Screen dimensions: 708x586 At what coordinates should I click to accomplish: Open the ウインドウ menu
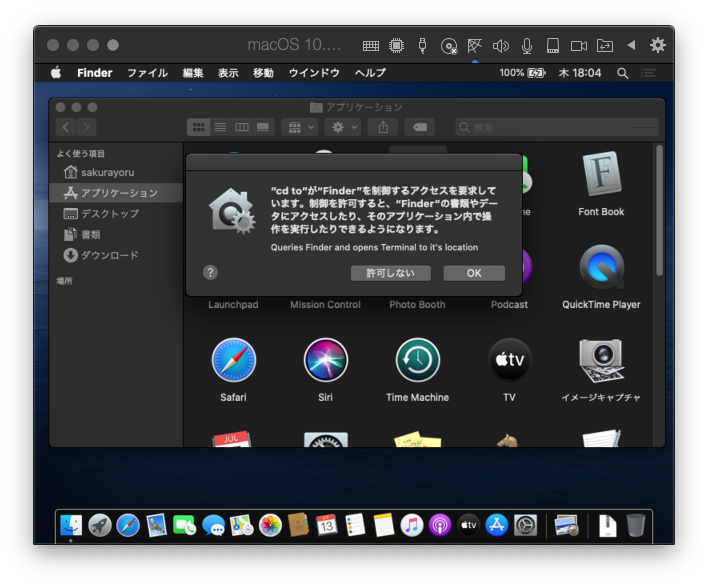(314, 73)
